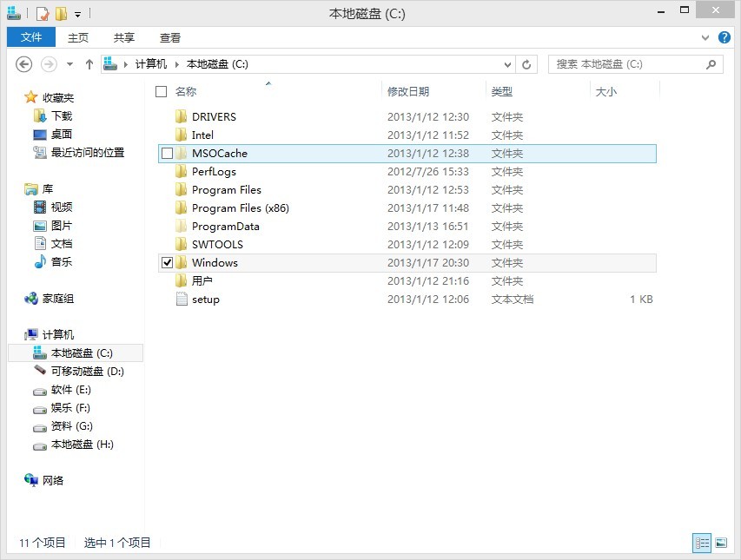Viewport: 741px width, 560px height.
Task: Click the Windows folder name
Action: (215, 262)
